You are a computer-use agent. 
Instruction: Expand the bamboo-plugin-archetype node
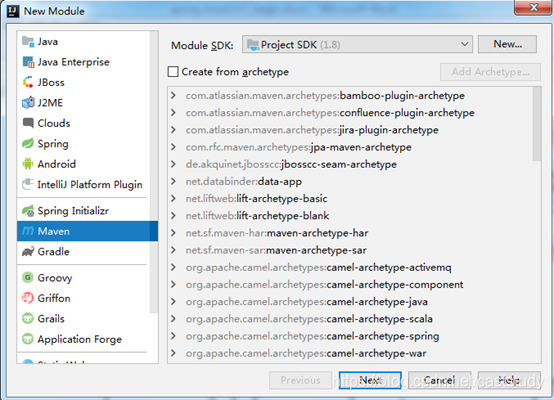point(173,95)
